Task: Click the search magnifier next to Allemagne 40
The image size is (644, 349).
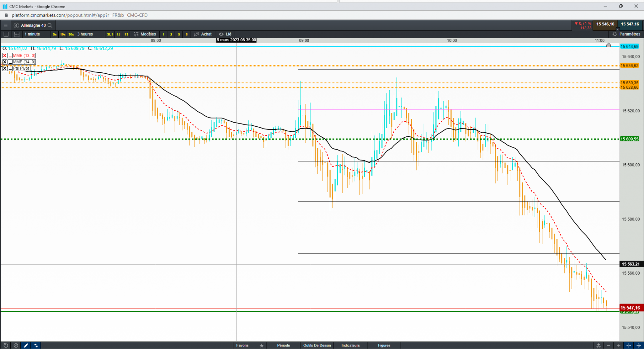Action: click(x=50, y=25)
